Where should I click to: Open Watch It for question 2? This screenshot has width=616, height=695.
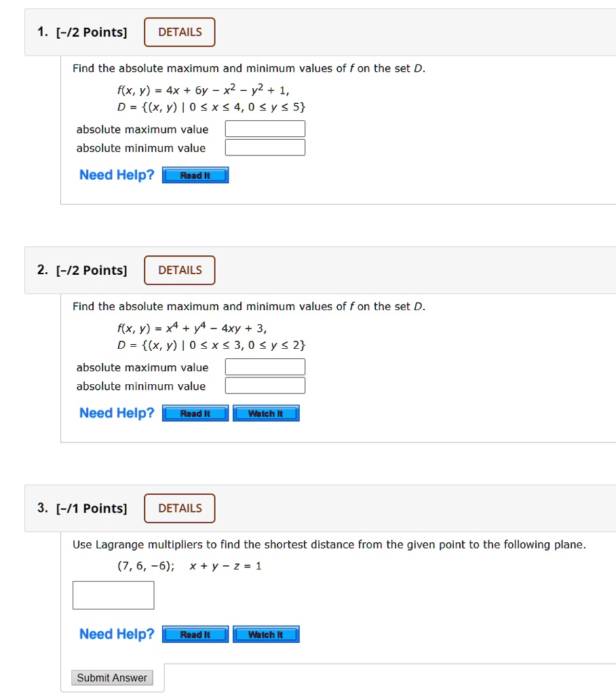pos(266,413)
